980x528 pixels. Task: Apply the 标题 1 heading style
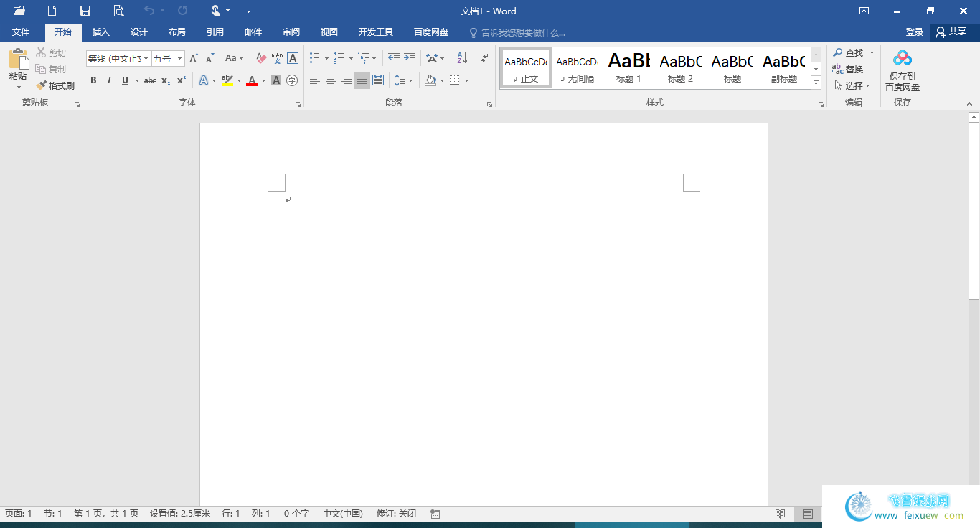click(x=629, y=68)
